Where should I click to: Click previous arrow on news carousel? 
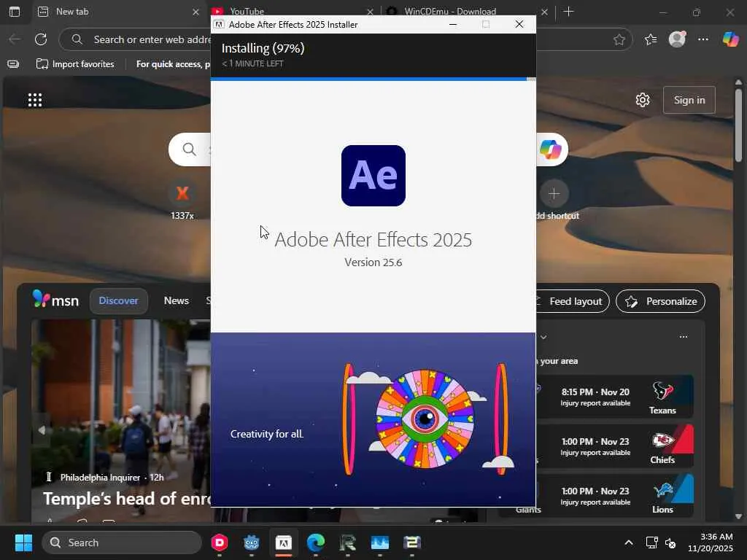(x=42, y=430)
